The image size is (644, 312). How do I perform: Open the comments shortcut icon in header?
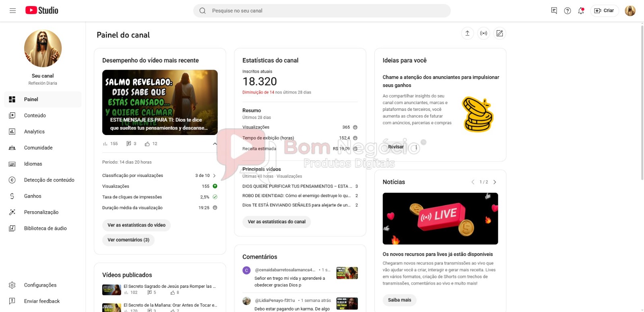pos(554,10)
